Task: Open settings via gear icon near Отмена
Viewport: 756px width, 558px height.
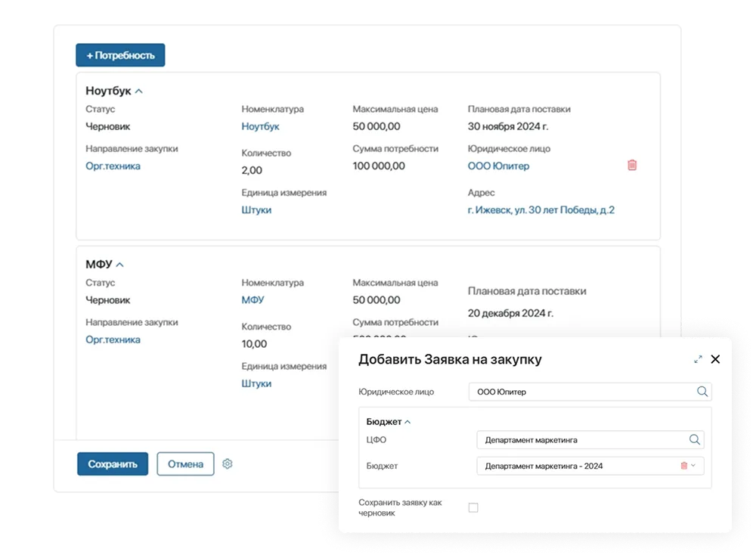Action: click(x=228, y=463)
